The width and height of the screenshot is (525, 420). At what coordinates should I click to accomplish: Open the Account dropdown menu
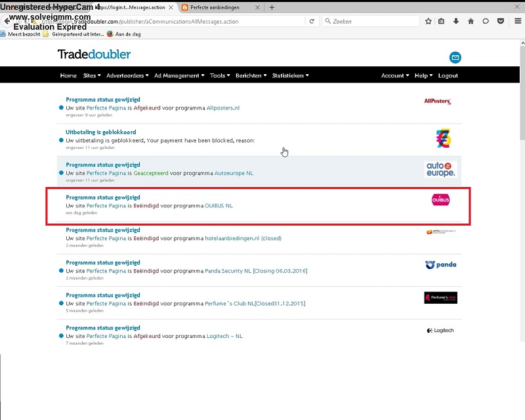pos(394,75)
